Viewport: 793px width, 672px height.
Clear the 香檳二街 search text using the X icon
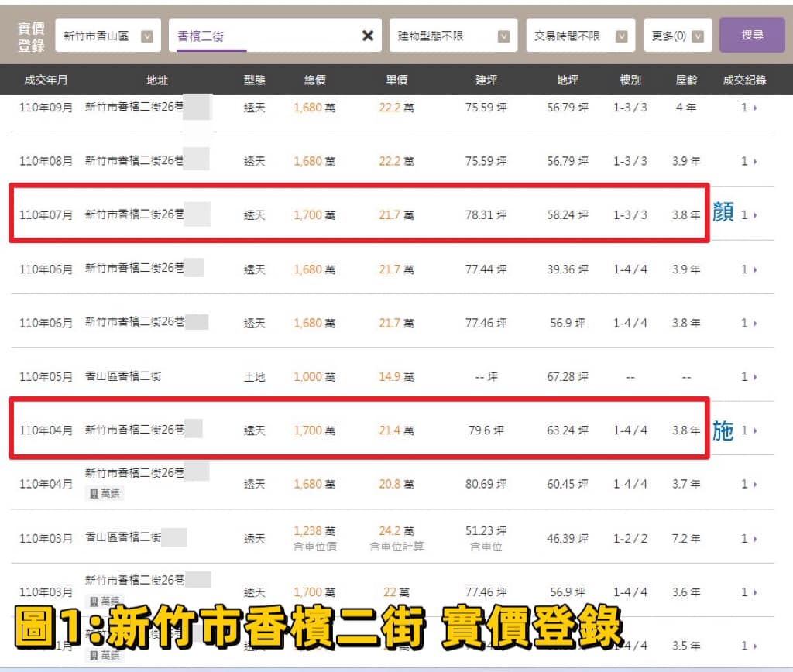tap(368, 35)
